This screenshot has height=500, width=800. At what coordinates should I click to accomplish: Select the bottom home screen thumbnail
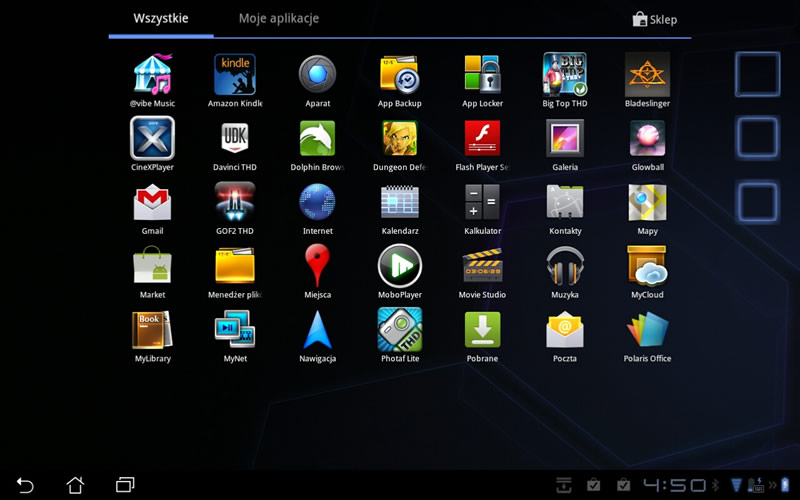click(758, 202)
